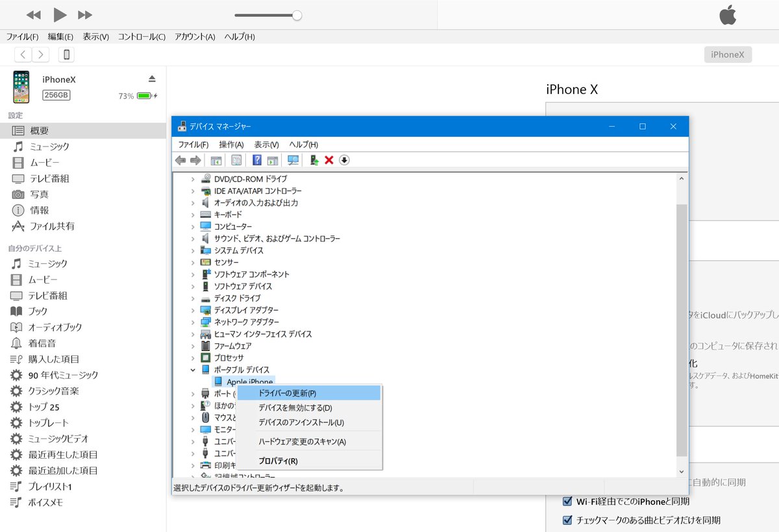The width and height of the screenshot is (779, 532).
Task: Open 写真 in the iTunes sidebar
Action: (x=83, y=194)
